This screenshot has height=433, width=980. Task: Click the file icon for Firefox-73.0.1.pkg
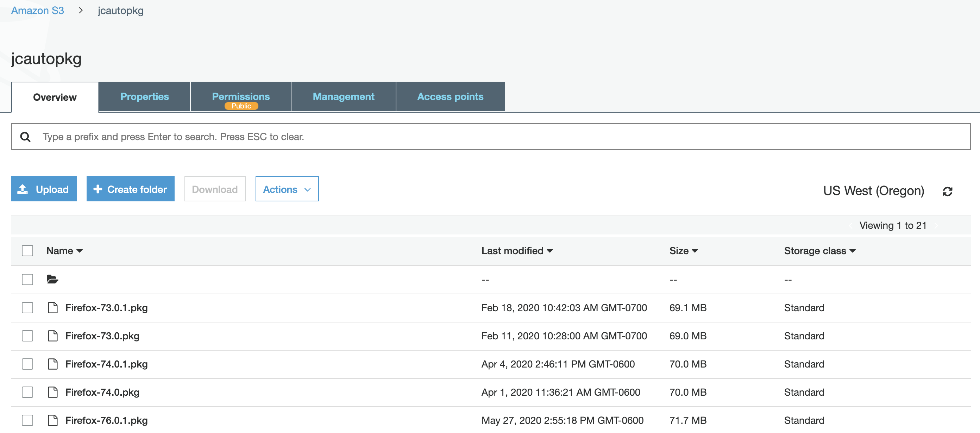52,307
